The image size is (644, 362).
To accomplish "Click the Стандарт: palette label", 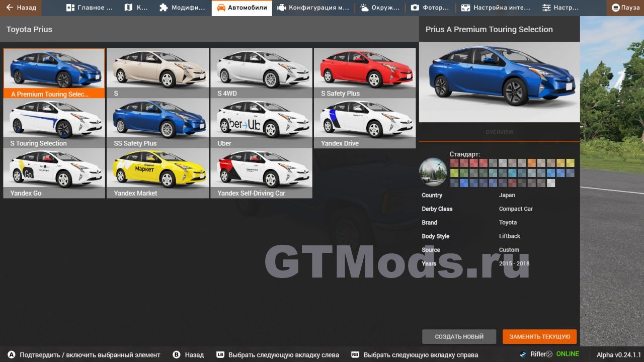I will pos(465,154).
